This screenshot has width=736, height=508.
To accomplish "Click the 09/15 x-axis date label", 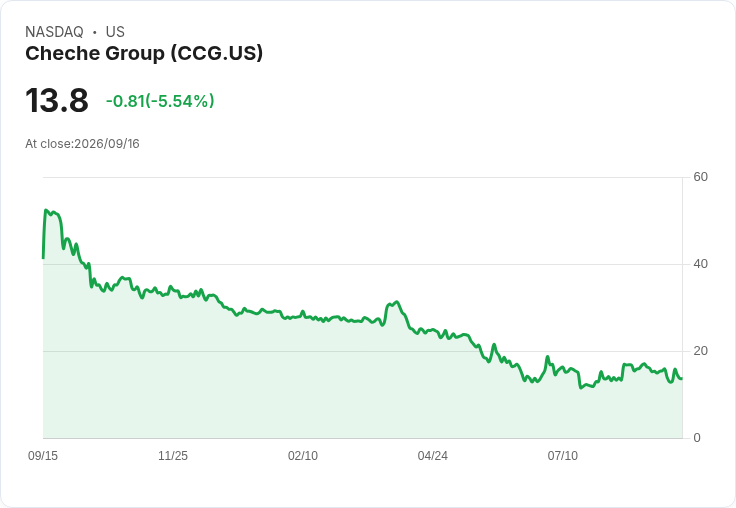I will 43,455.
